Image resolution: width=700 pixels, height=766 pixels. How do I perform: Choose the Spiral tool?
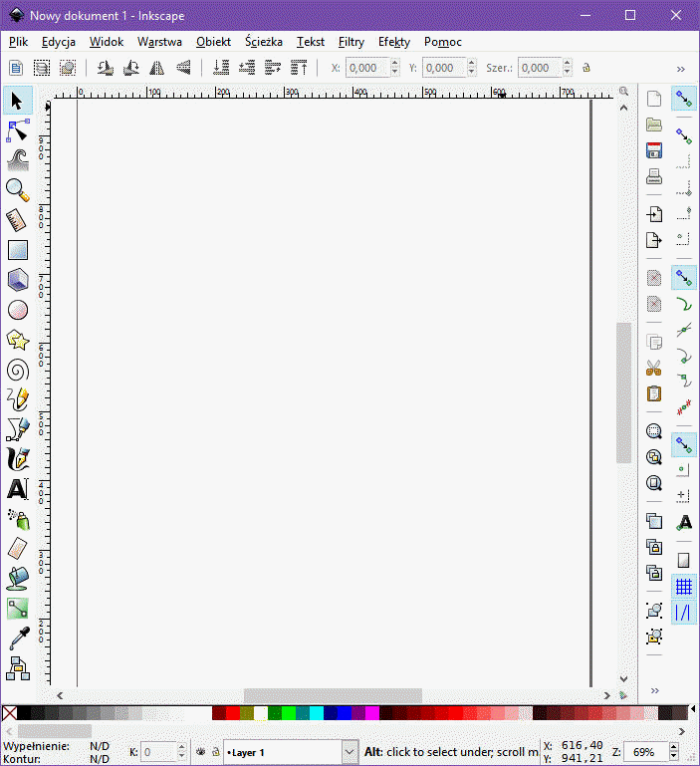[x=18, y=371]
